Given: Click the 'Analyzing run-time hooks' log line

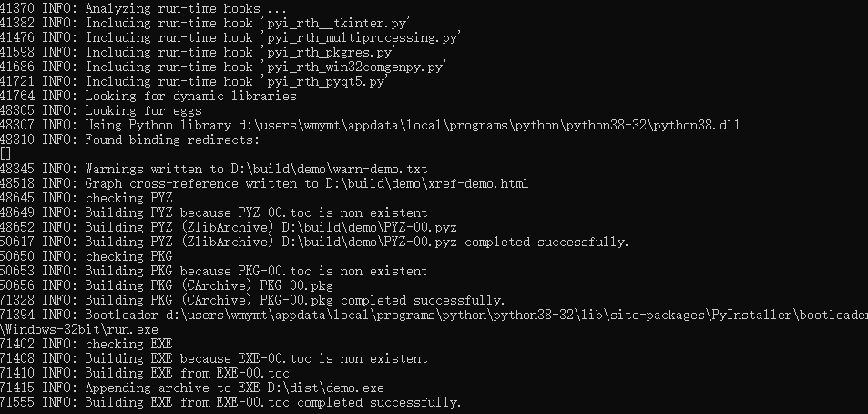Looking at the screenshot, I should (x=143, y=8).
